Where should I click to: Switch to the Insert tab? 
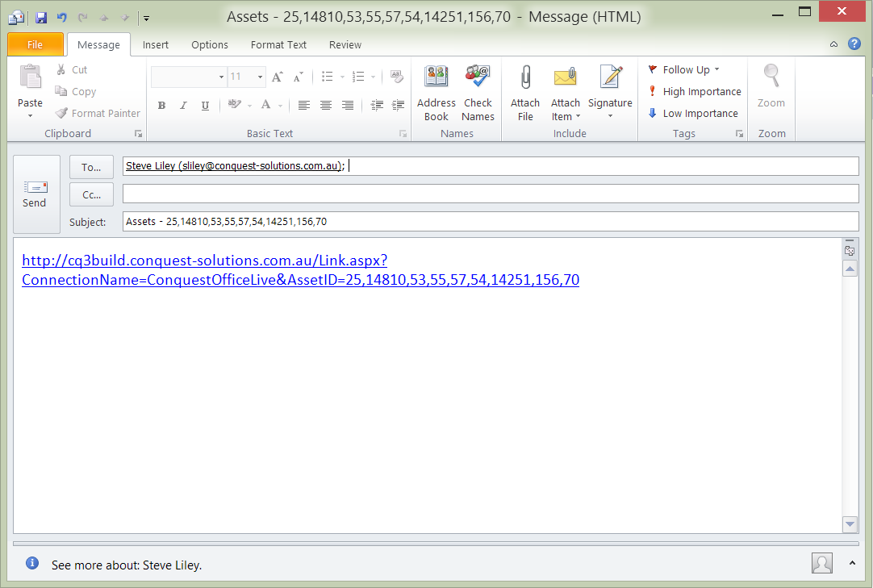click(x=156, y=44)
